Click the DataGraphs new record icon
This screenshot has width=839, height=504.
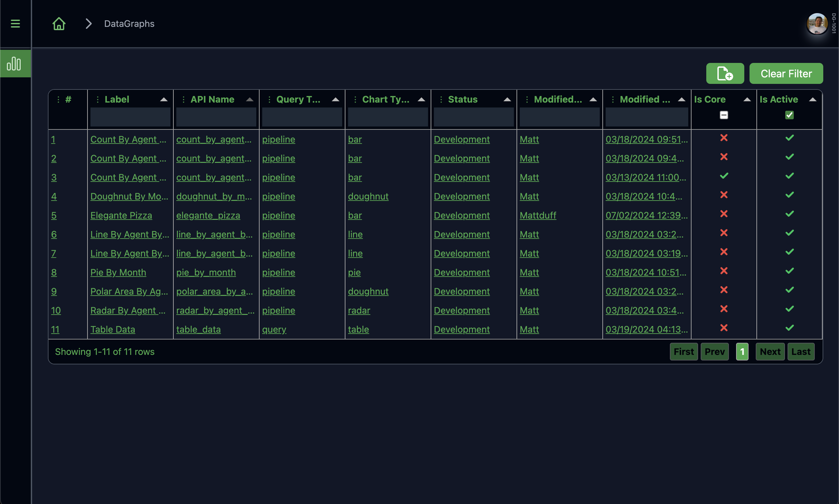pyautogui.click(x=725, y=73)
